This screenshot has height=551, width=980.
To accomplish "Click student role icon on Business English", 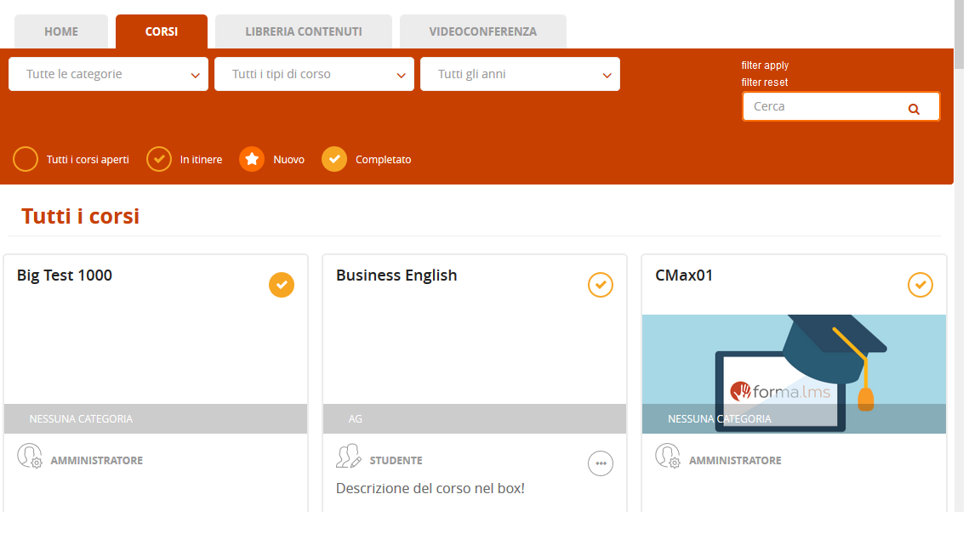I will [349, 457].
